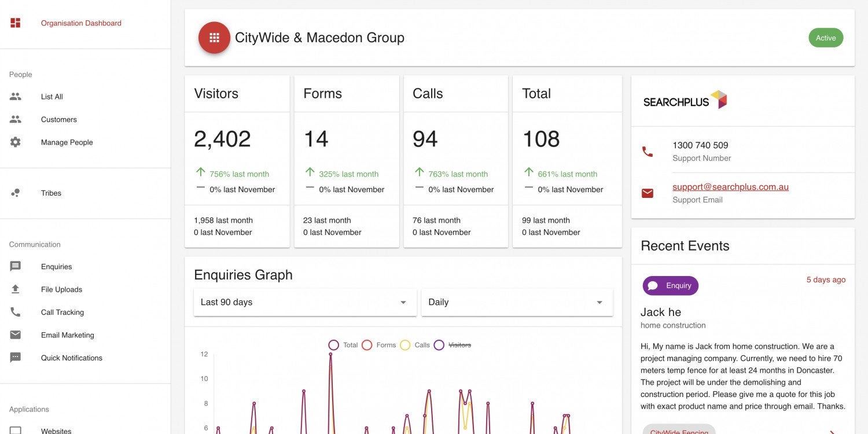This screenshot has height=434, width=868.
Task: Open Quick Notifications in sidebar
Action: (x=71, y=358)
